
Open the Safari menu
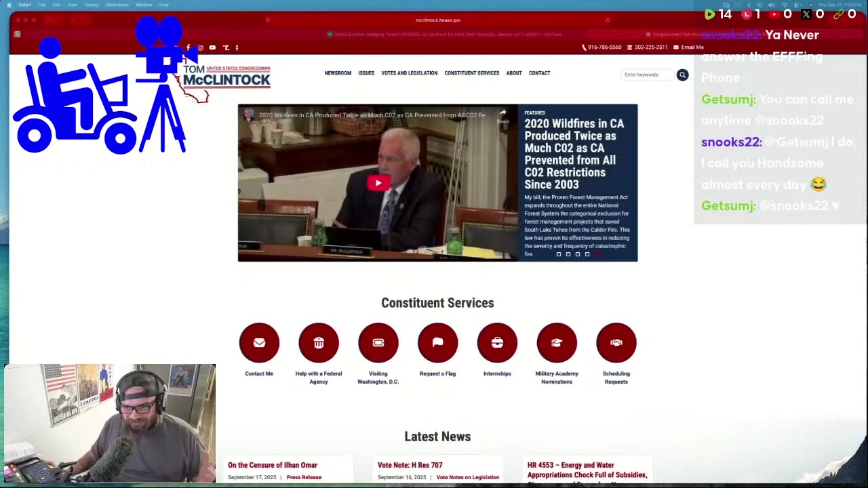point(24,5)
